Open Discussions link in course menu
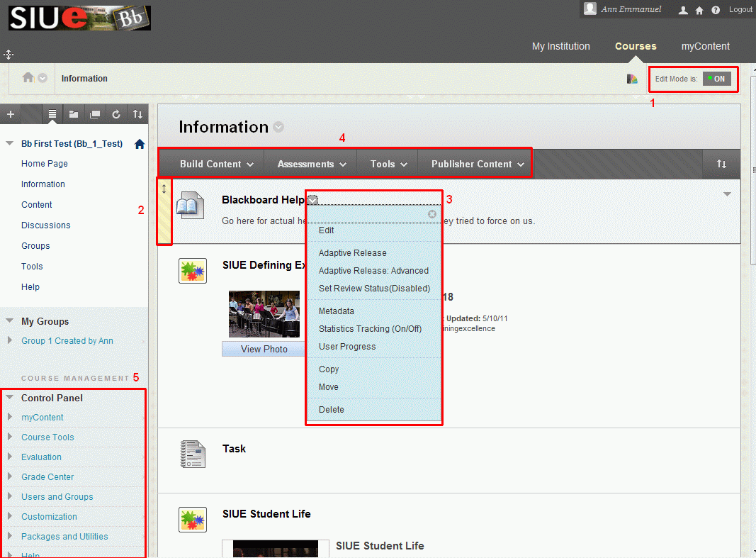This screenshot has height=558, width=756. point(46,225)
